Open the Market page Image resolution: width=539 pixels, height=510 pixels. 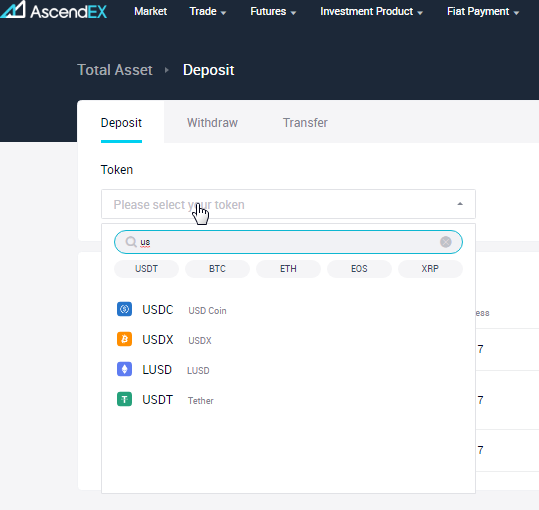point(151,11)
